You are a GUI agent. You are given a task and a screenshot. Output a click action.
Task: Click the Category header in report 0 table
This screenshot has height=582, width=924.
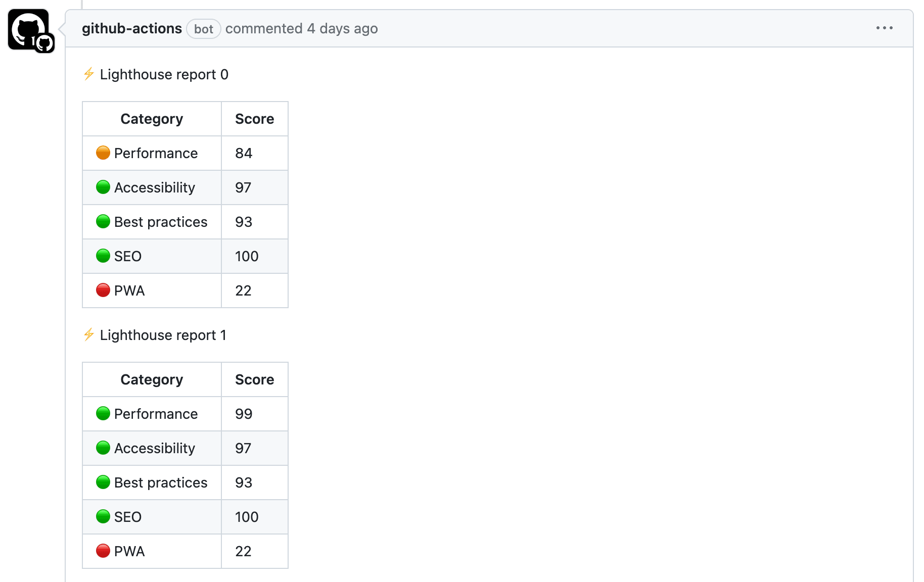pyautogui.click(x=152, y=119)
